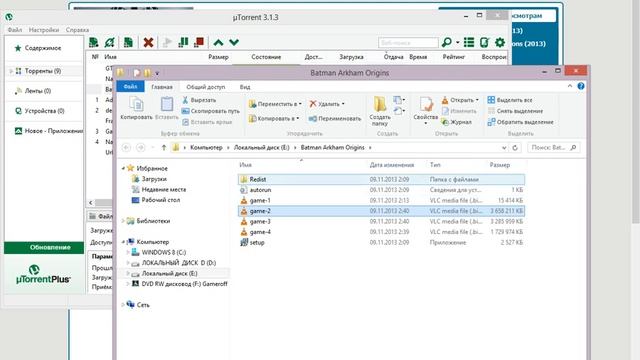Click the Создать папку icon
The height and width of the screenshot is (360, 640).
380,111
